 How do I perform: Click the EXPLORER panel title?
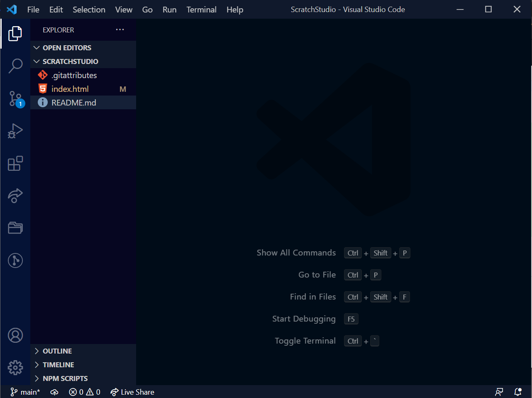tap(58, 30)
